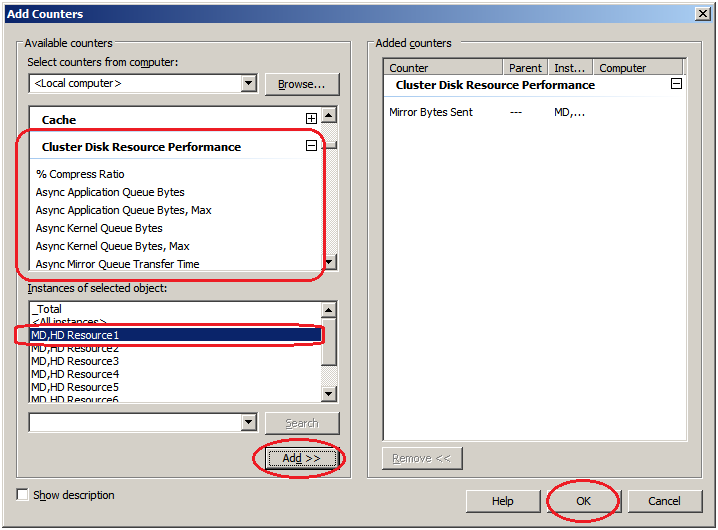Screen dimensions: 718x530
Task: Select Mirror Bytes Sent in added counters
Action: 431,112
